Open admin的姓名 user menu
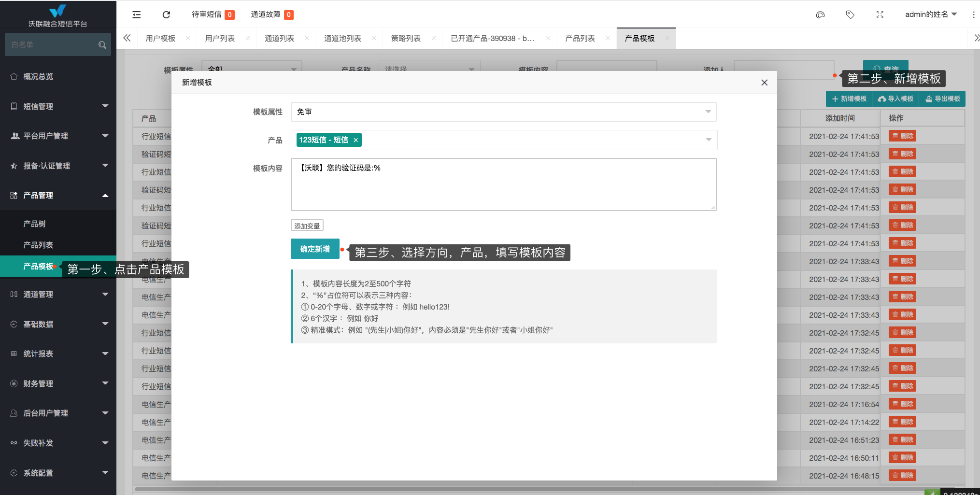This screenshot has width=980, height=495. pyautogui.click(x=931, y=14)
